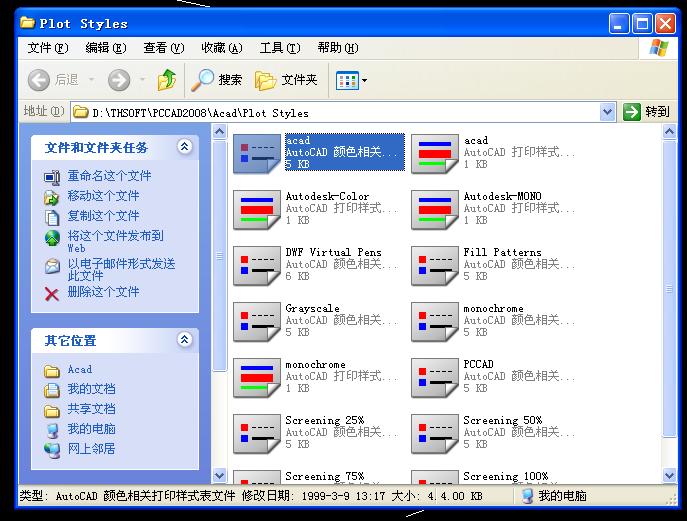Click the file list scroll down arrow

(669, 475)
